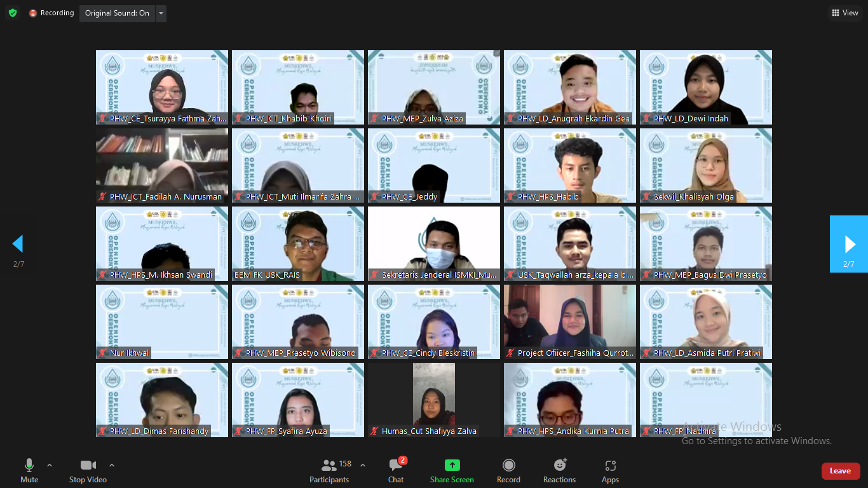Expand audio options chevron next to Mute
Screen dimensions: 868x488
click(x=50, y=465)
